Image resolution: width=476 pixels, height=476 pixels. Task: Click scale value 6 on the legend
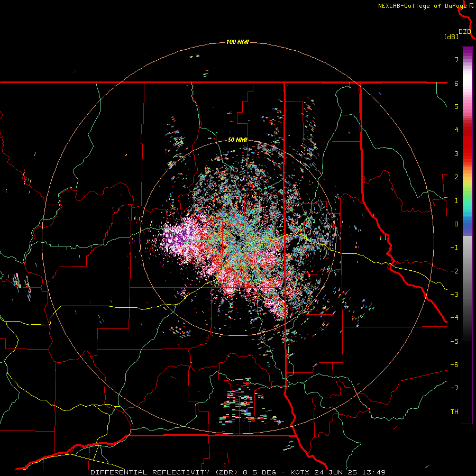[456, 83]
